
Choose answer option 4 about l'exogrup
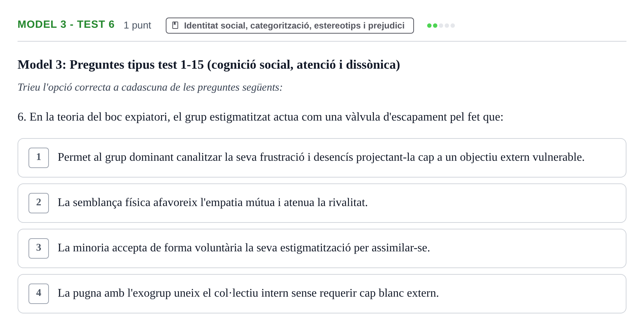(322, 294)
